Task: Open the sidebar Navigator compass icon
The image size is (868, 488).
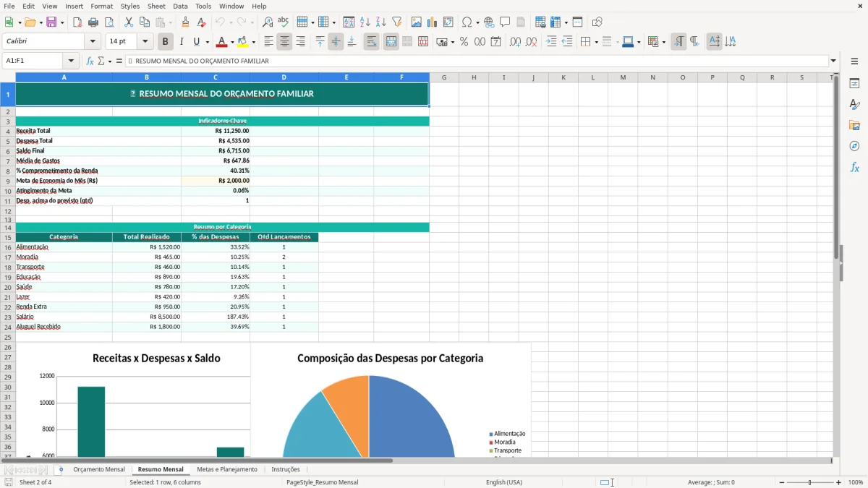Action: (854, 146)
